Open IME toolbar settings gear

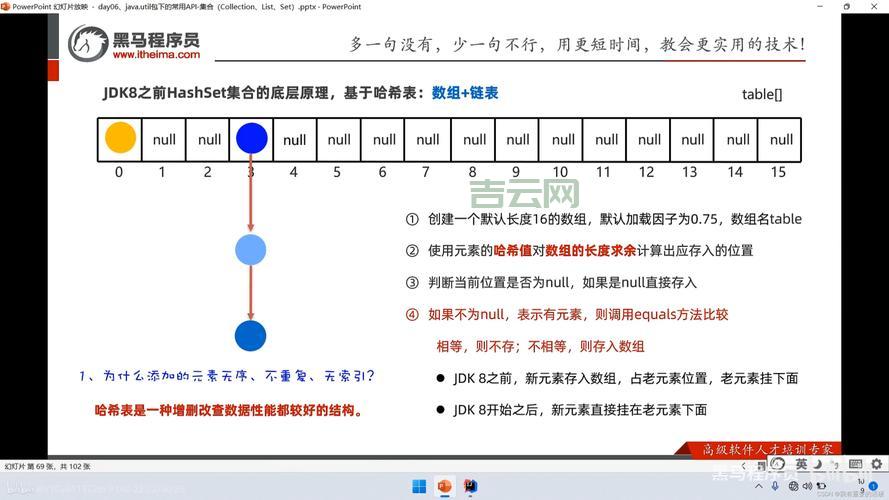(877, 464)
